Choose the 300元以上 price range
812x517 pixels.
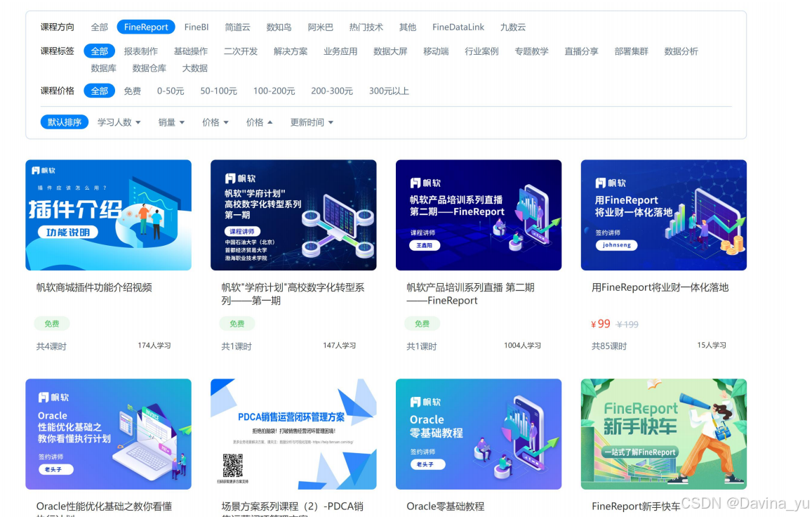coord(389,91)
